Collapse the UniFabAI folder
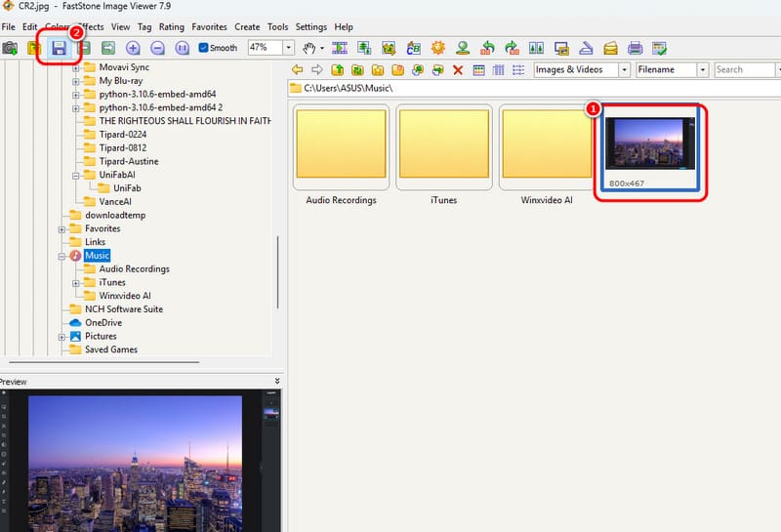This screenshot has height=532, width=781. click(76, 176)
